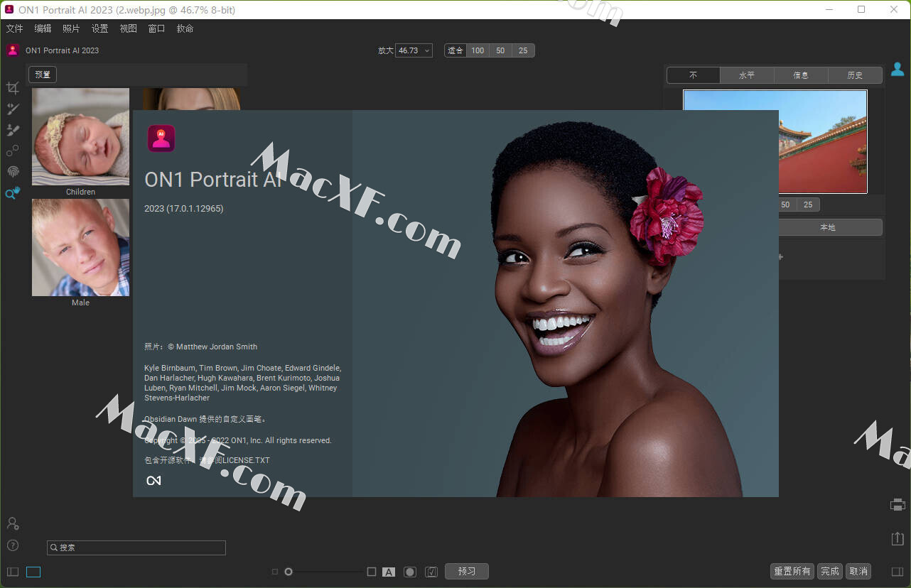The image size is (911, 588).
Task: Set top toolbar zoom to 25
Action: click(523, 50)
